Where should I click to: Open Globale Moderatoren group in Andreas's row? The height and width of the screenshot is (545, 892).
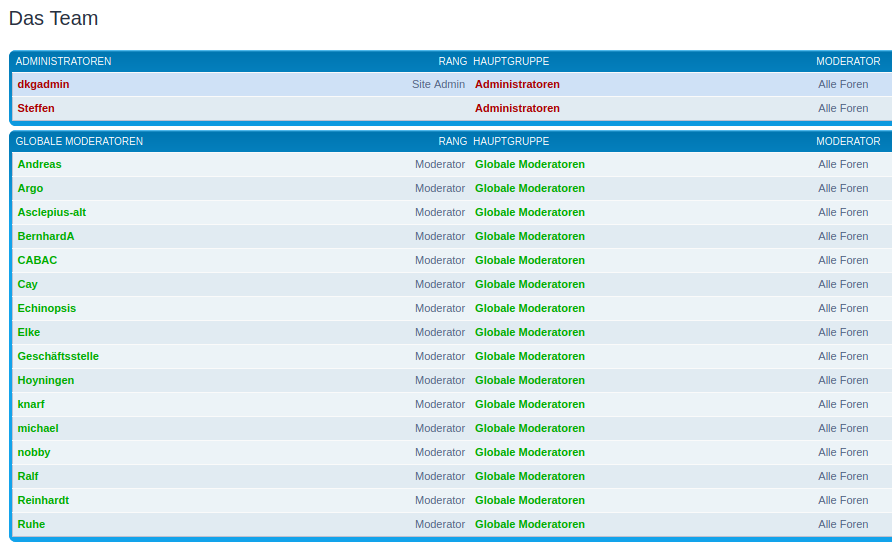529,164
